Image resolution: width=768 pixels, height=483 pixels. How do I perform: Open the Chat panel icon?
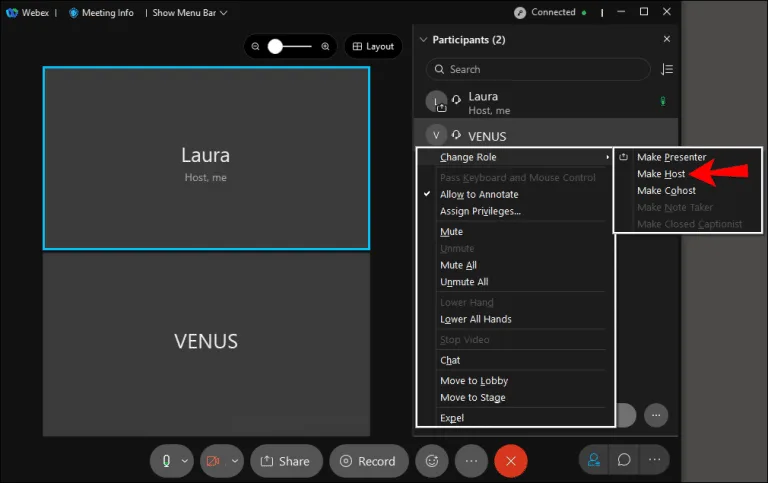coord(624,460)
